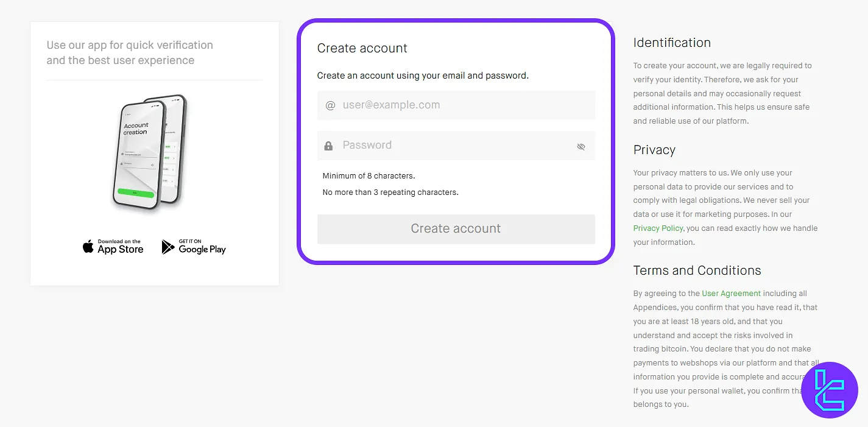Show password using the crossed-eye icon

[x=580, y=146]
